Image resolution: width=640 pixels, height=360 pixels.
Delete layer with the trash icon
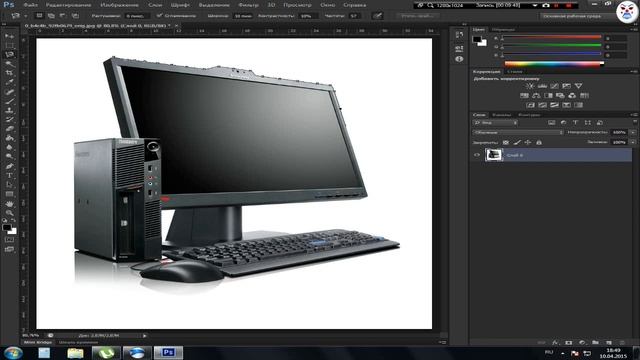click(622, 342)
